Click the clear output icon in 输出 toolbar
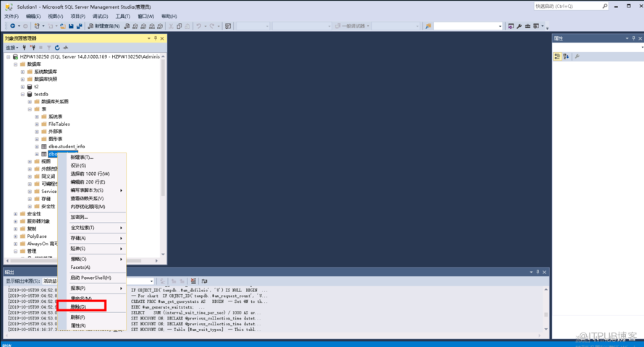 coord(195,281)
